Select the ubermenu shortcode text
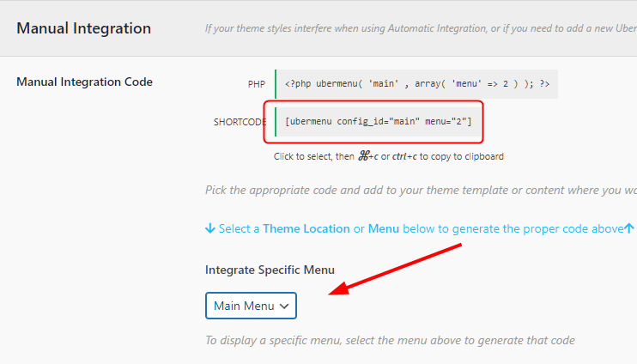The image size is (637, 364). pos(379,122)
